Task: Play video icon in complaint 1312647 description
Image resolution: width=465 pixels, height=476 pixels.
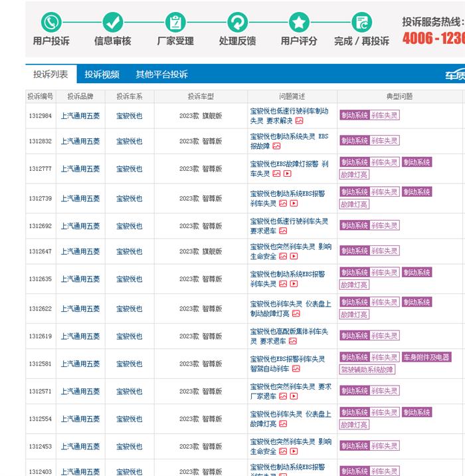Action: pyautogui.click(x=294, y=257)
